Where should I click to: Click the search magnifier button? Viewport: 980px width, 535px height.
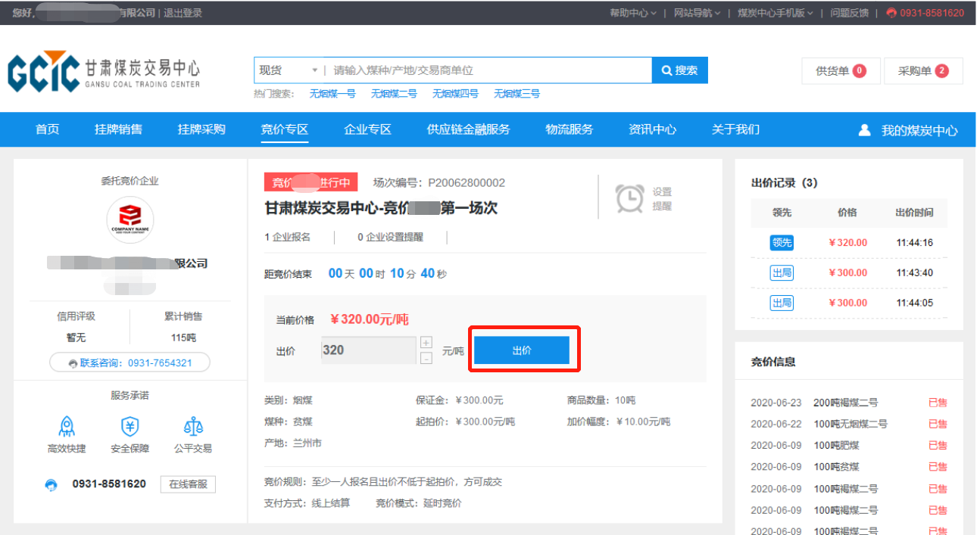point(679,70)
